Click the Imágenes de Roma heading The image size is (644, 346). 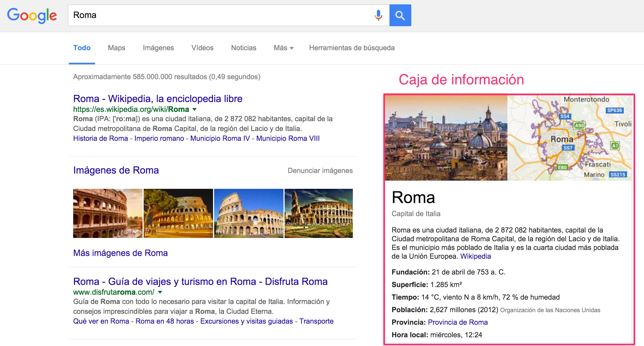point(116,170)
